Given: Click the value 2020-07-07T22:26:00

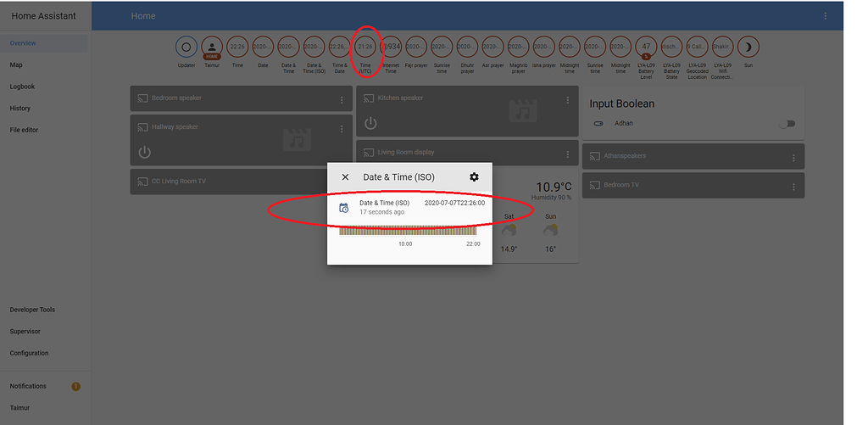Looking at the screenshot, I should [454, 203].
